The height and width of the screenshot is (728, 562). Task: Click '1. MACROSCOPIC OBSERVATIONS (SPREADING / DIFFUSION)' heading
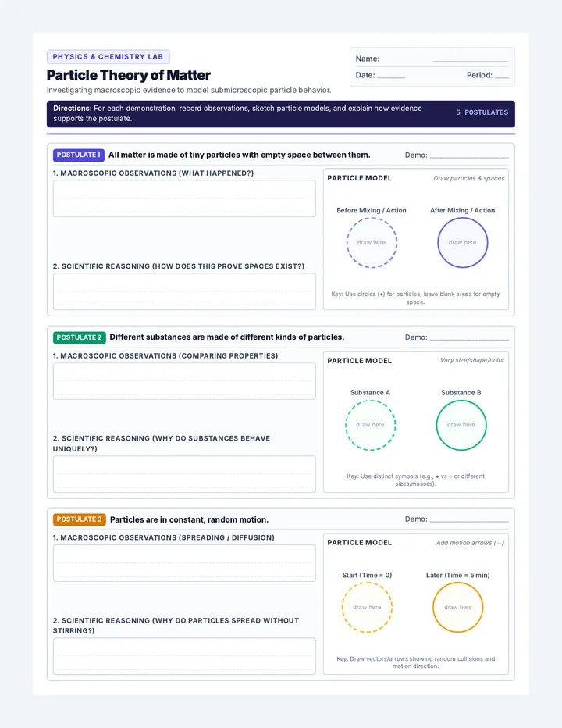(x=164, y=537)
